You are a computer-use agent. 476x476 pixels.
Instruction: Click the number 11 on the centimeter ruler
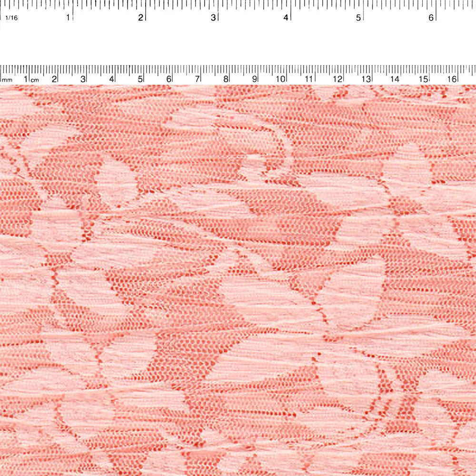click(x=309, y=79)
